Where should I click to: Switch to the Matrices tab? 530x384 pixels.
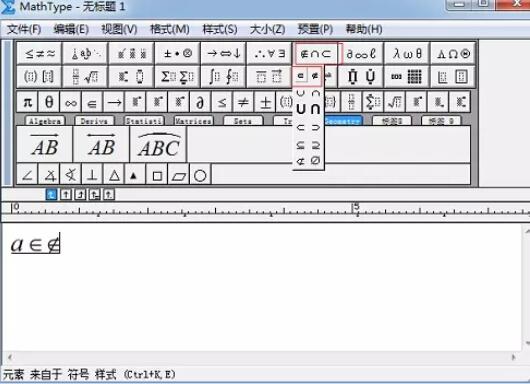194,121
